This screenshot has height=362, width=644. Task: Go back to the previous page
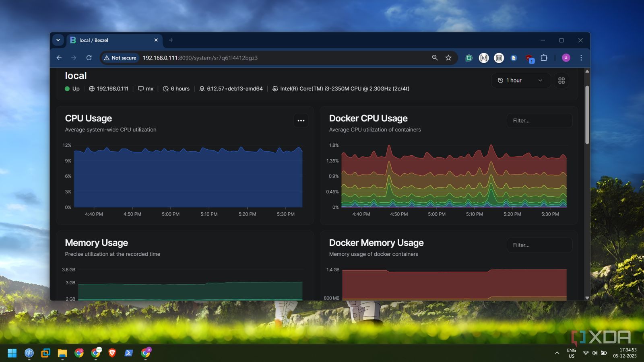[x=59, y=58]
